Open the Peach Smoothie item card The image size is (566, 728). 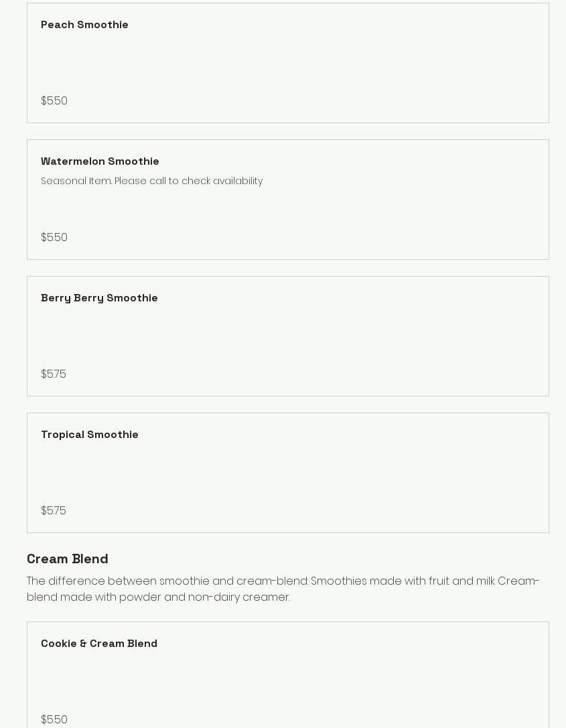[288, 63]
